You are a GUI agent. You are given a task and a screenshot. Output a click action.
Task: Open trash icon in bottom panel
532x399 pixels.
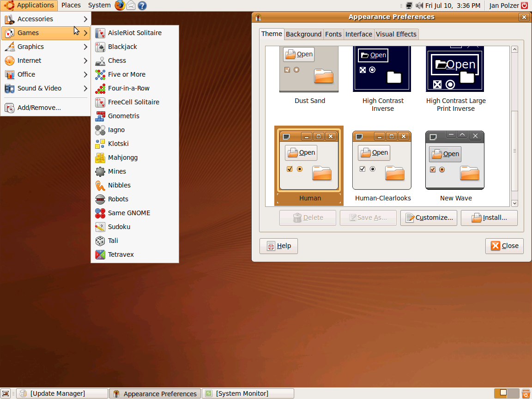point(526,393)
